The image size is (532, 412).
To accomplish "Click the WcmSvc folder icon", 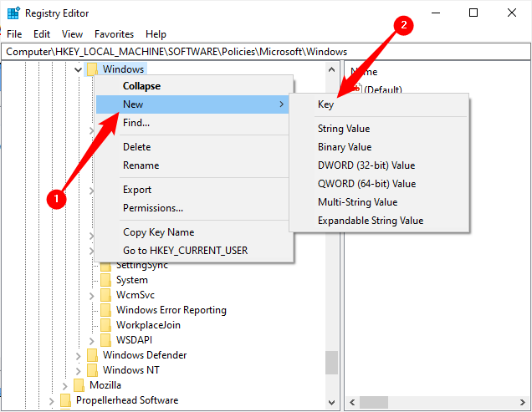I will pos(106,295).
